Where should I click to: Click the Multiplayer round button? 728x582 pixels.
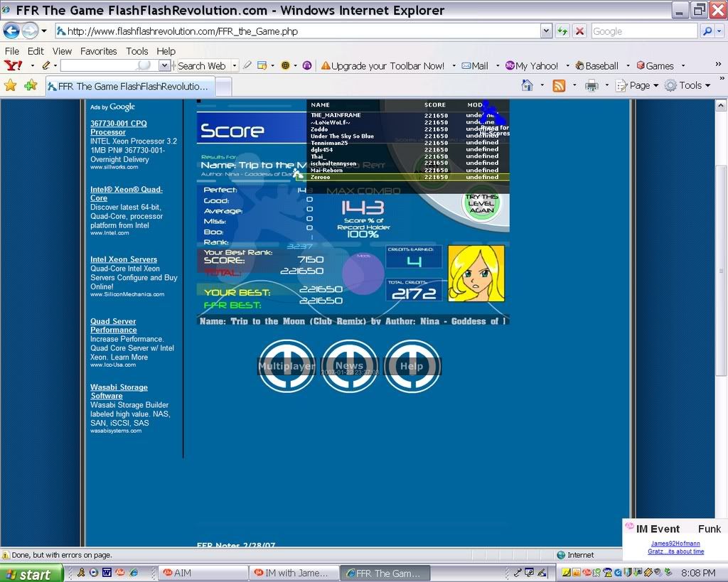[x=287, y=366]
